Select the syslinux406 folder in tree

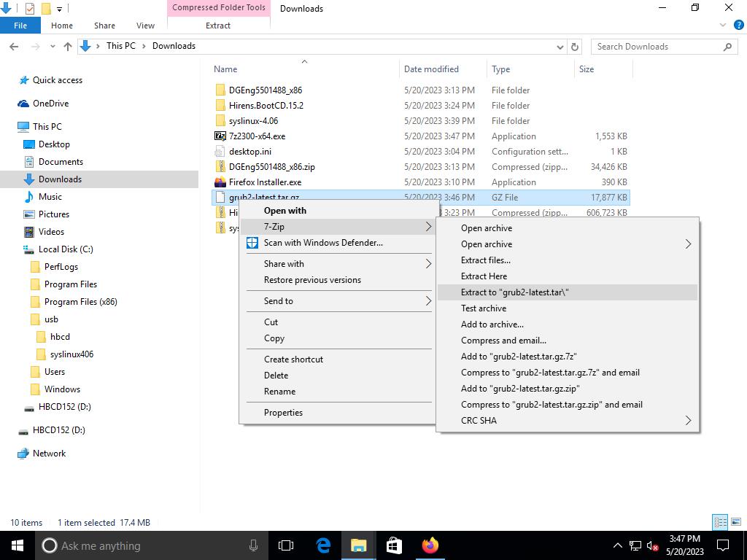(71, 354)
